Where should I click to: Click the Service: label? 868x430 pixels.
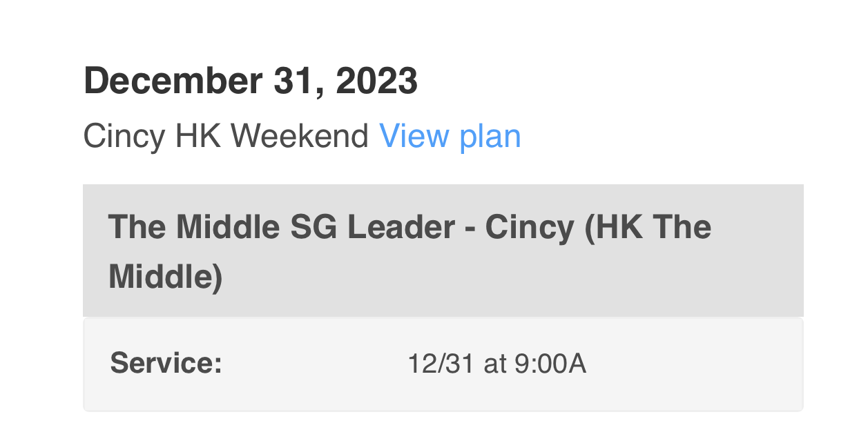point(166,363)
